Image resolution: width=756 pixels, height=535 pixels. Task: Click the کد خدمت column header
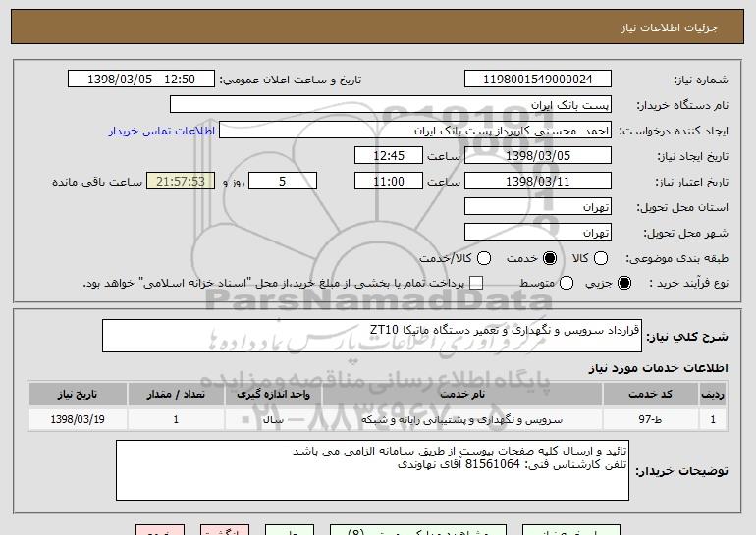(650, 395)
